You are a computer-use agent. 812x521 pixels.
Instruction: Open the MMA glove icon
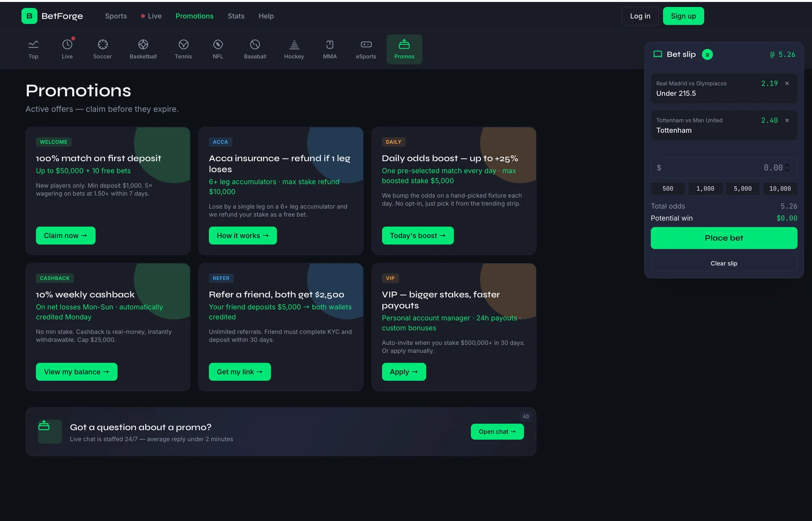point(330,49)
